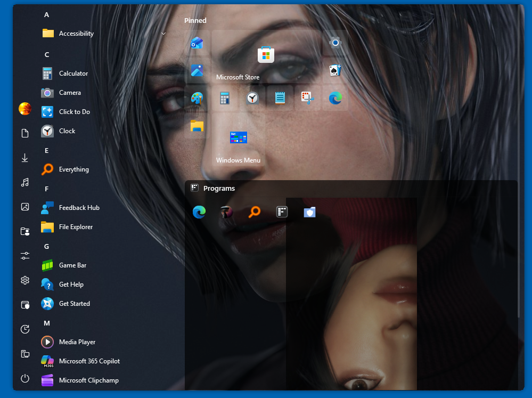Open Documents from the sidebar
The height and width of the screenshot is (398, 532).
25,133
